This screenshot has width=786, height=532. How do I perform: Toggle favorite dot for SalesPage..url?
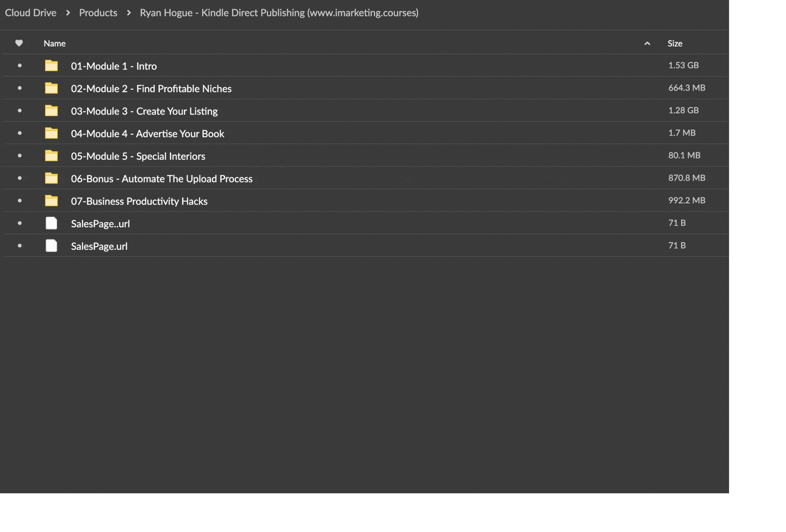coord(20,223)
